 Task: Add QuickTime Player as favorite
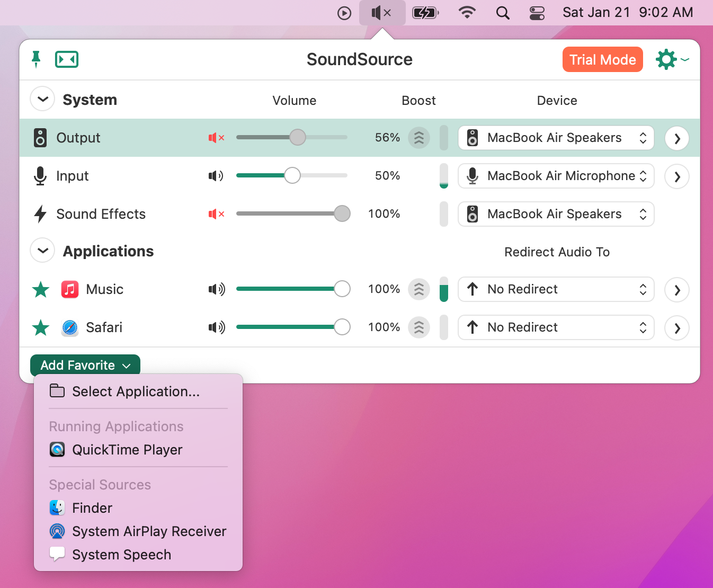coord(138,450)
